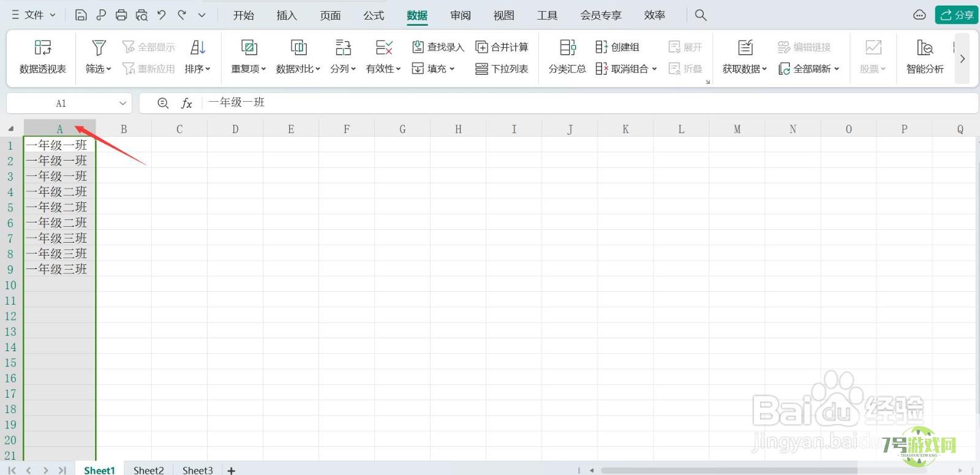This screenshot has height=475, width=980.
Task: Open the Name Box dropdown arrow
Action: pyautogui.click(x=123, y=104)
